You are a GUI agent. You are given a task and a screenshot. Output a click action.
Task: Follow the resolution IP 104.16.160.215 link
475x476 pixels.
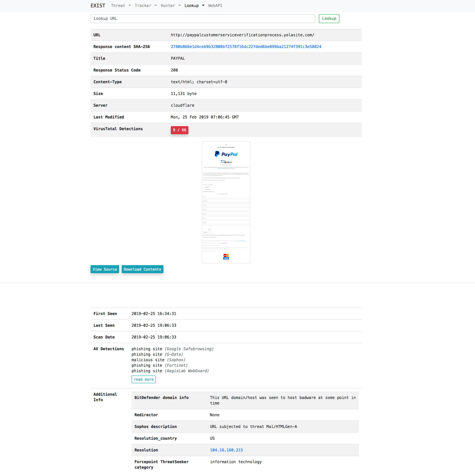point(226,450)
